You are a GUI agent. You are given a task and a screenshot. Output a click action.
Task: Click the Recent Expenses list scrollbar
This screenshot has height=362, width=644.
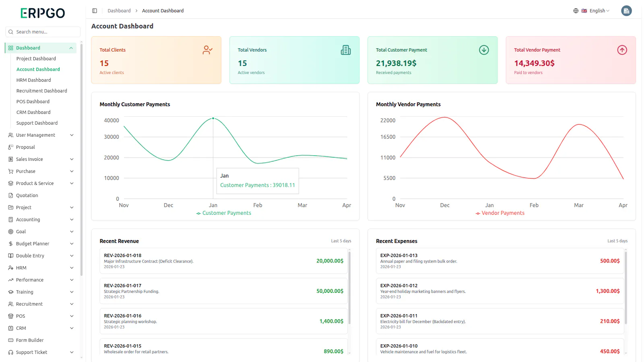626,288
